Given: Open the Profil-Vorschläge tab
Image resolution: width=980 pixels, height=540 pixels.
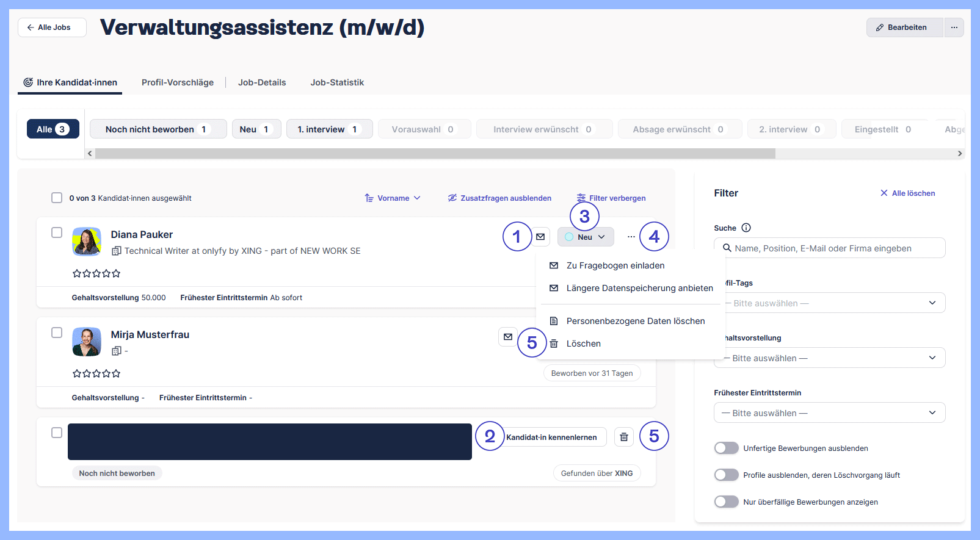Looking at the screenshot, I should point(178,82).
